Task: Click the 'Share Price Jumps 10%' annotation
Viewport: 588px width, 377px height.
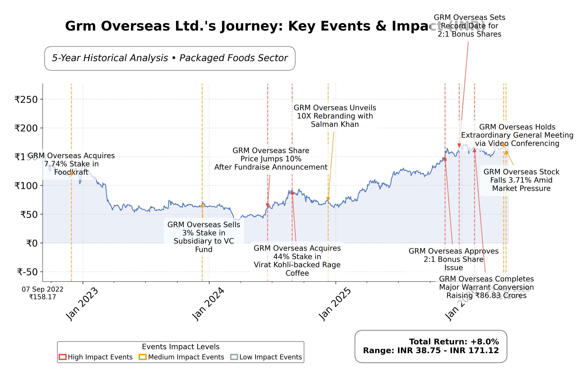Action: [x=271, y=159]
